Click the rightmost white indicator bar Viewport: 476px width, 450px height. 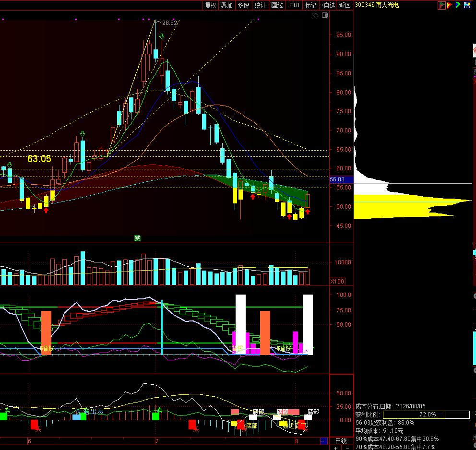pyautogui.click(x=308, y=324)
